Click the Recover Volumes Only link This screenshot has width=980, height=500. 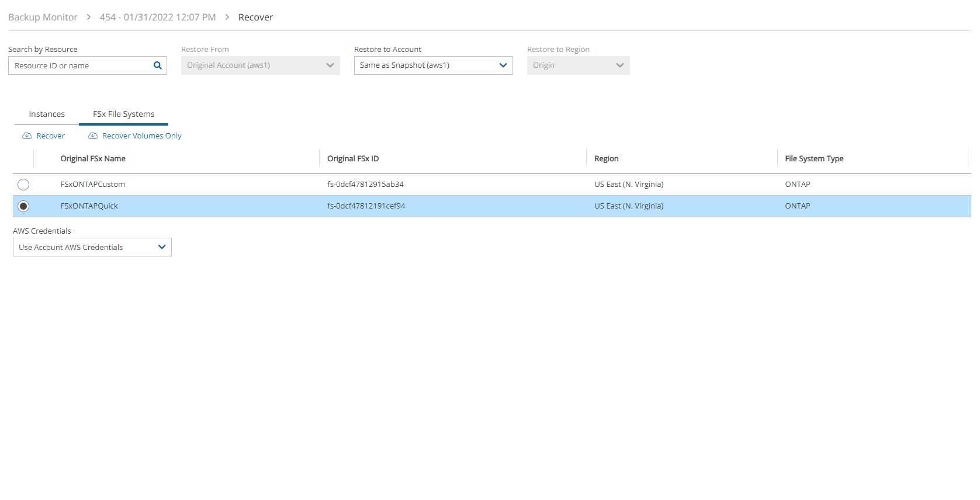[x=141, y=136]
